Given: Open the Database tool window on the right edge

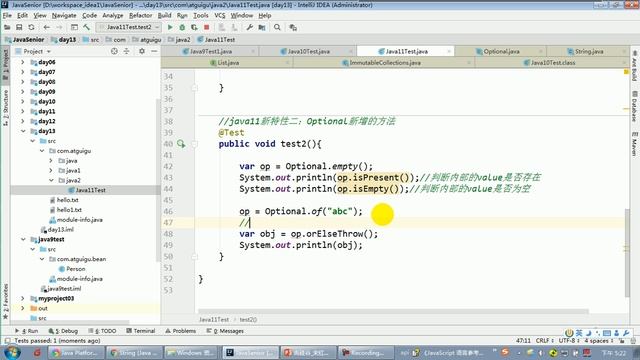Looking at the screenshot, I should (635, 106).
